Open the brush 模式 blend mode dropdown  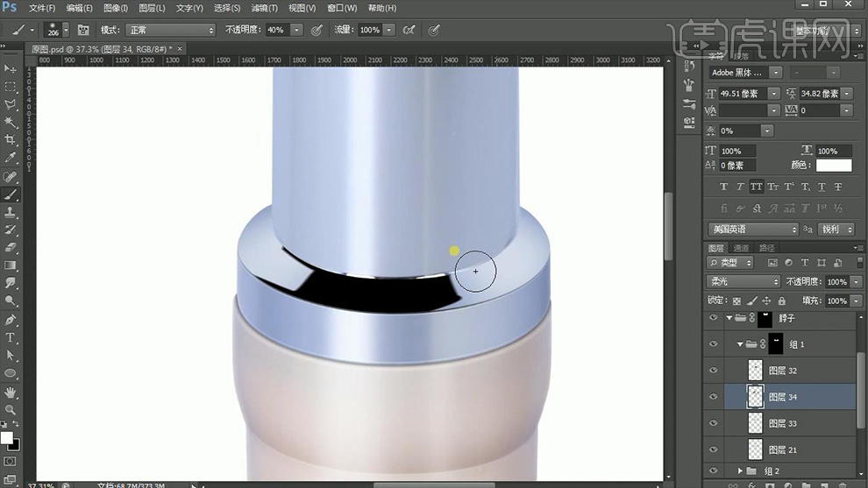(169, 30)
